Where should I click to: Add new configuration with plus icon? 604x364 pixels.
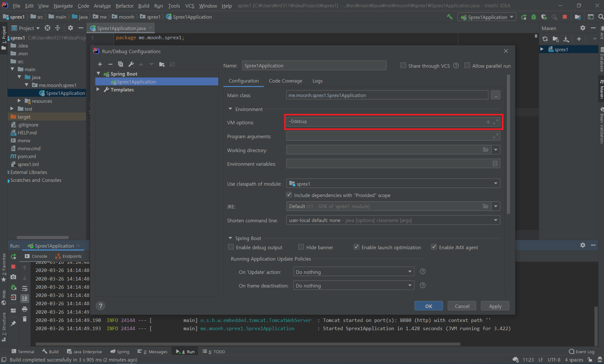click(x=100, y=64)
